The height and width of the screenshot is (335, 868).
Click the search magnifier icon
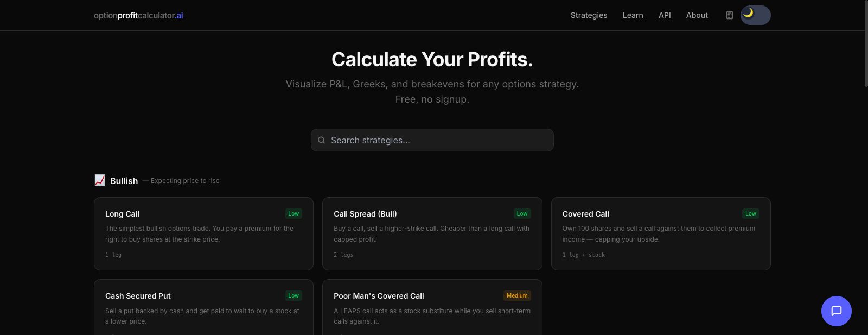[x=321, y=140]
